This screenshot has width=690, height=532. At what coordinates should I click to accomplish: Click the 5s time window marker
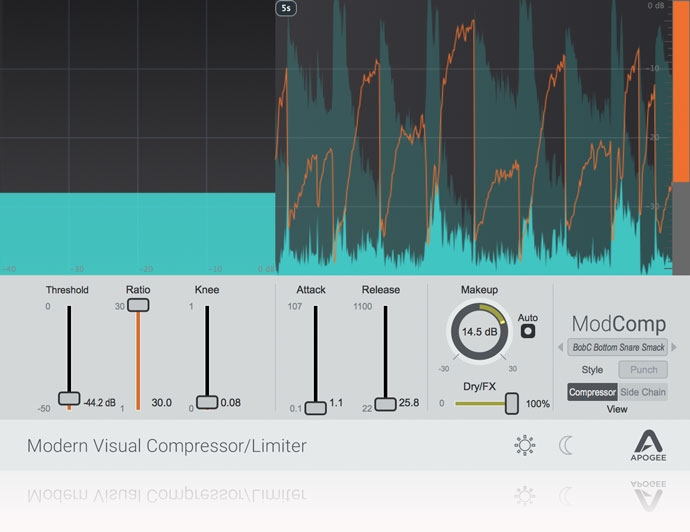(x=287, y=8)
